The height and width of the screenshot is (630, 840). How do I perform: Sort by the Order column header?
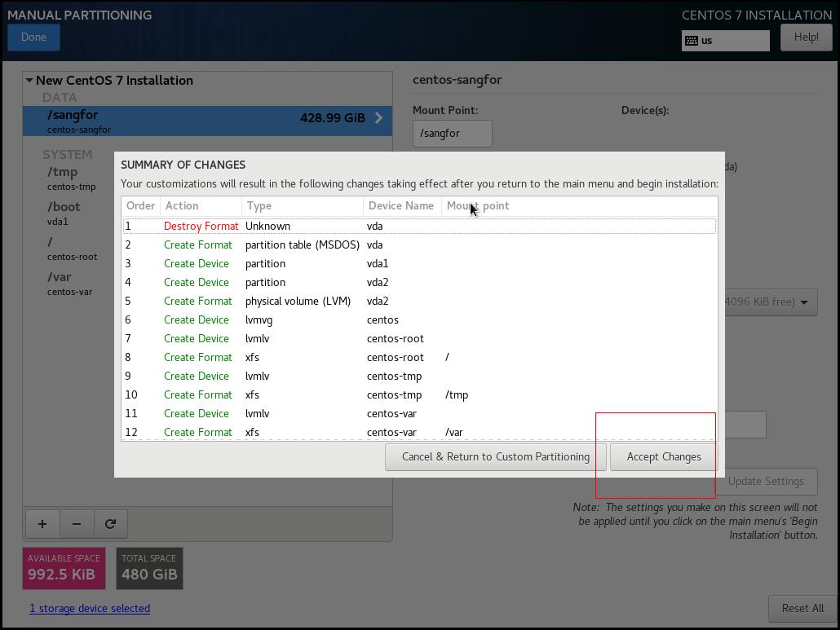(140, 206)
